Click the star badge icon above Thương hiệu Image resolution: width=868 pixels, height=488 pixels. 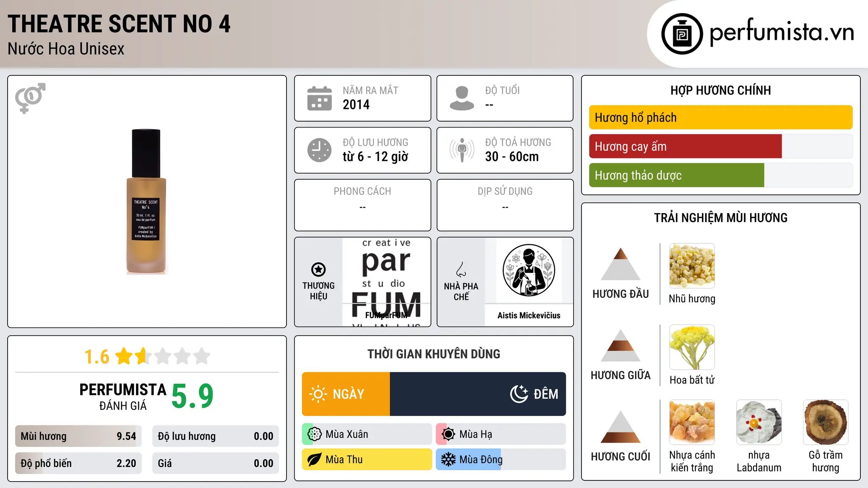[x=318, y=269]
